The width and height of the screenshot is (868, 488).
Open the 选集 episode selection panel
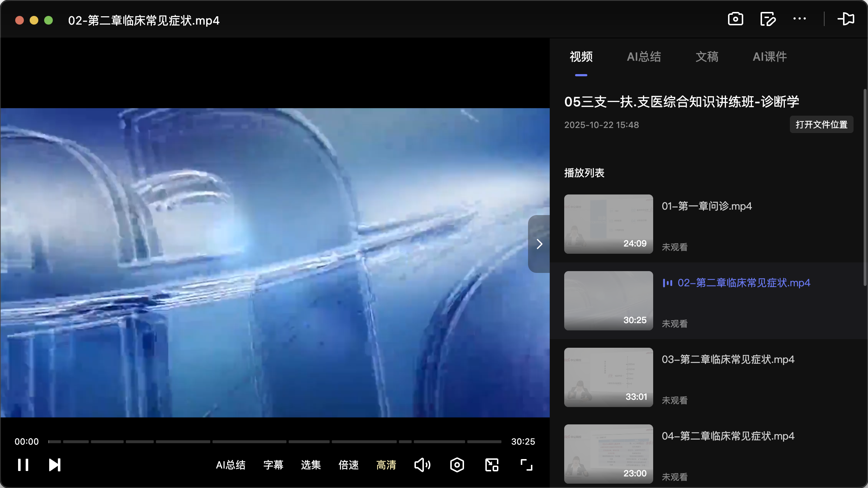click(x=310, y=465)
